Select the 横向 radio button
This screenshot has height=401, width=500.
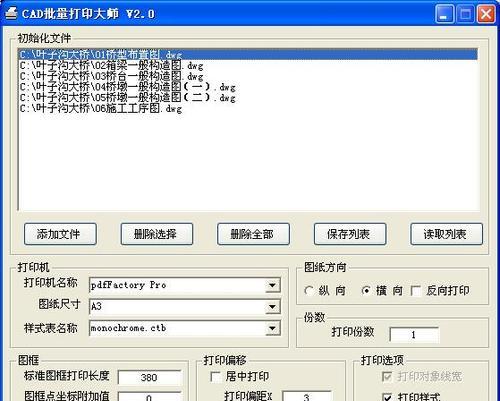tap(366, 291)
